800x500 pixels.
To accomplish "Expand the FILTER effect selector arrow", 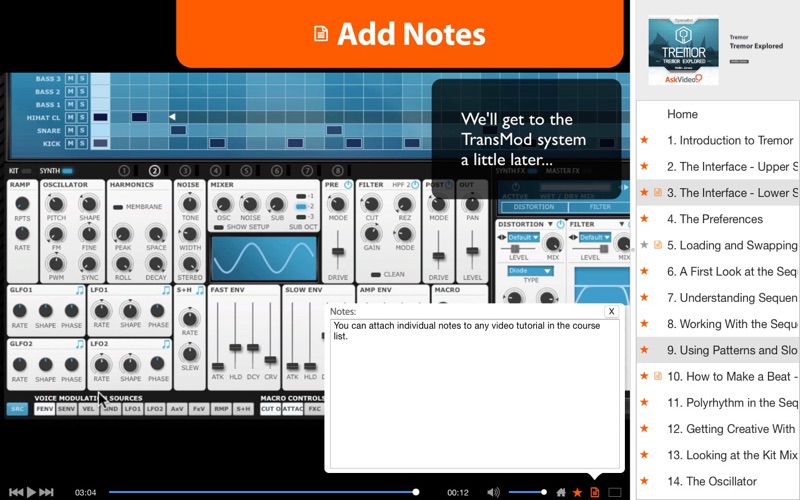I will [x=621, y=224].
